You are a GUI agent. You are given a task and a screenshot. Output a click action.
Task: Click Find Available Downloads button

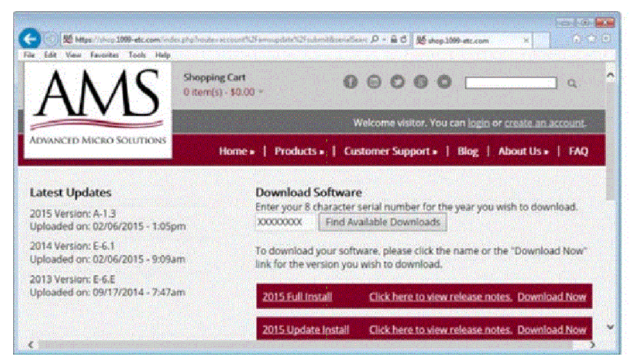click(x=382, y=222)
